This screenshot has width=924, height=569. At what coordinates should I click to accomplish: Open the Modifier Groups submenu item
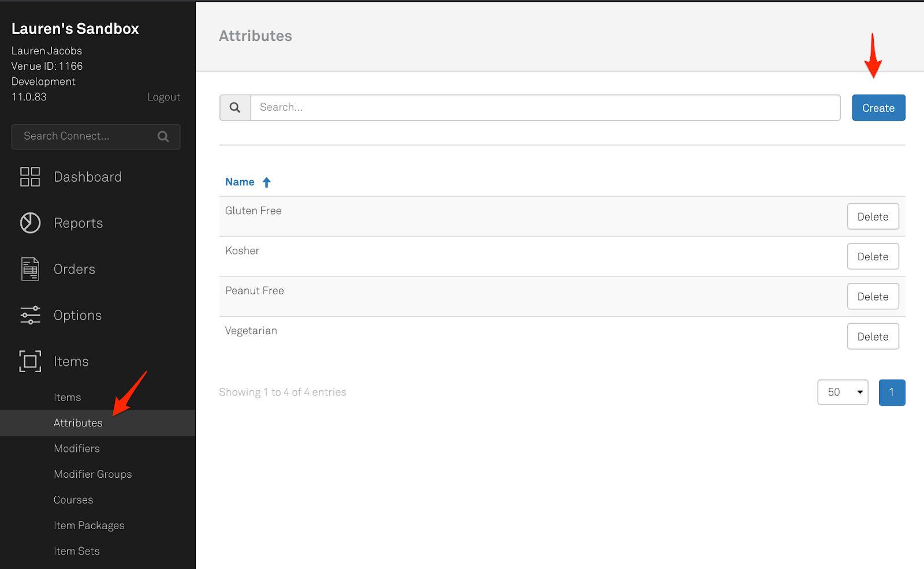pyautogui.click(x=93, y=474)
